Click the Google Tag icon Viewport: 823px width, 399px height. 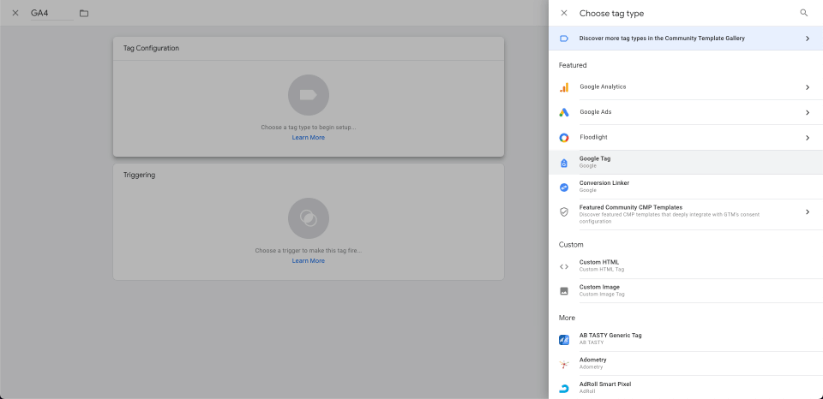pos(564,163)
